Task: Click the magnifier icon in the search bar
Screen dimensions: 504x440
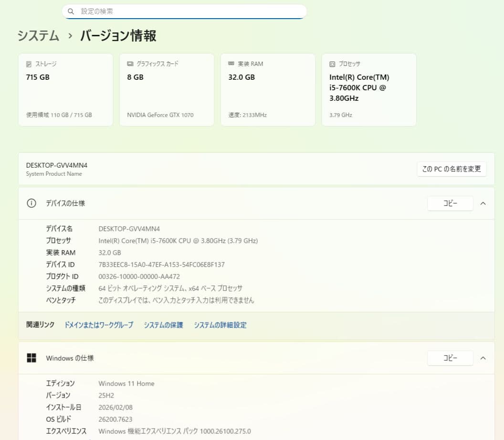Action: 71,11
